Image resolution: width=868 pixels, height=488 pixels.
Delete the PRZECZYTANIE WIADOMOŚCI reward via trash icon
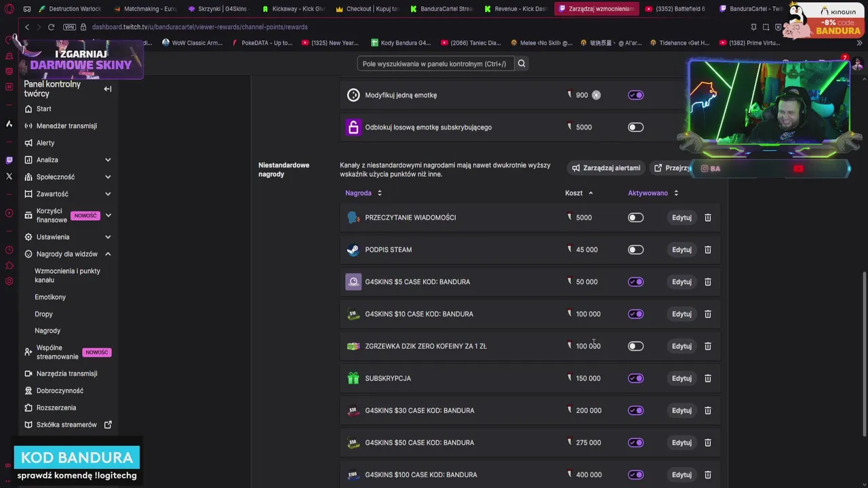pyautogui.click(x=707, y=218)
